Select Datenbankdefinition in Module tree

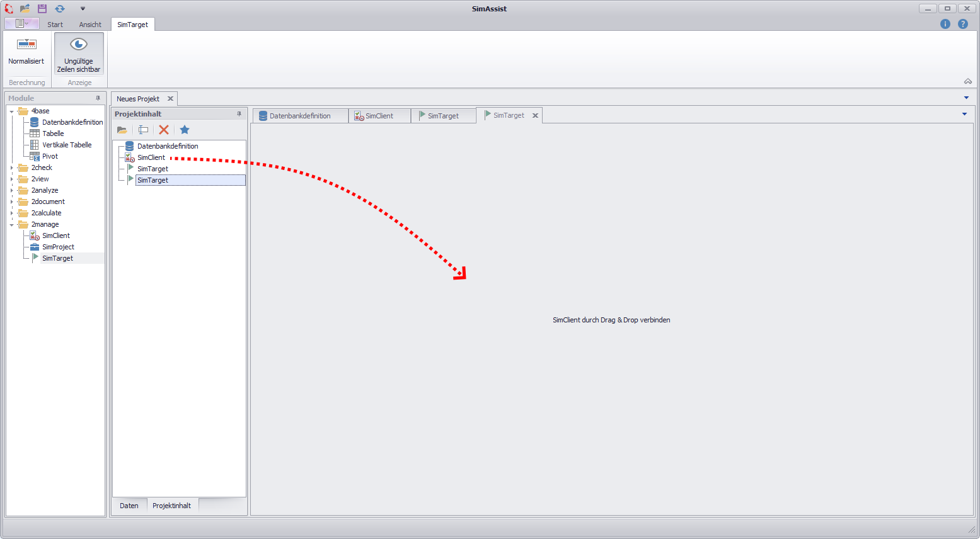pyautogui.click(x=72, y=122)
